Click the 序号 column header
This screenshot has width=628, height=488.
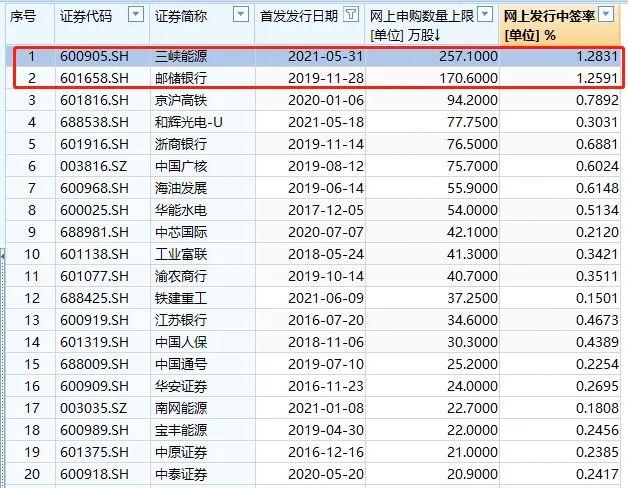[x=22, y=15]
